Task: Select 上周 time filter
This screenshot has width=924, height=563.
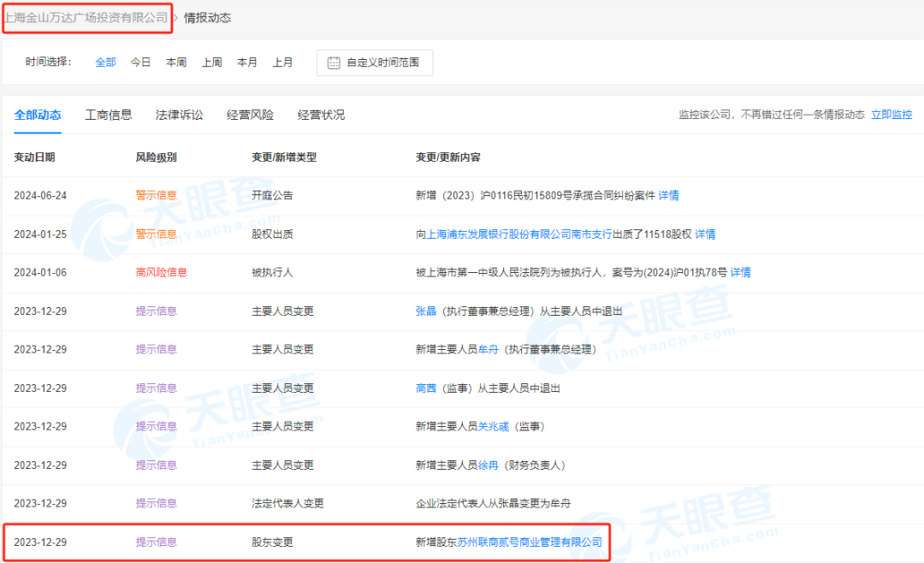Action: [x=211, y=62]
